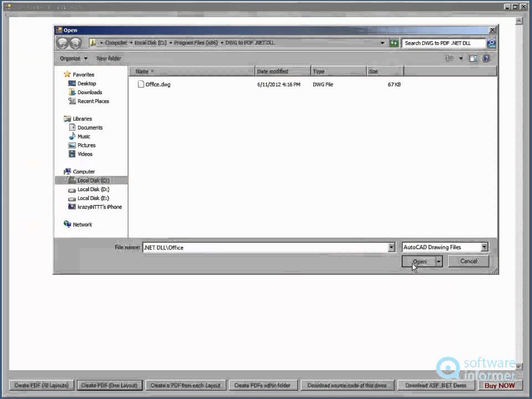Screen dimensions: 532x399
Task: Sort by Size column header
Action: click(x=385, y=71)
